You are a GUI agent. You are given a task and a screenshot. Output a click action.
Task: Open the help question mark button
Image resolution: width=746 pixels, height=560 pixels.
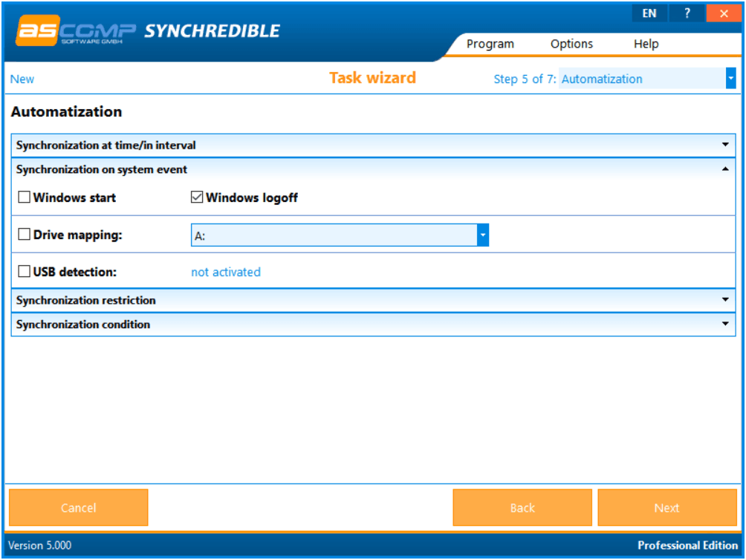click(687, 13)
